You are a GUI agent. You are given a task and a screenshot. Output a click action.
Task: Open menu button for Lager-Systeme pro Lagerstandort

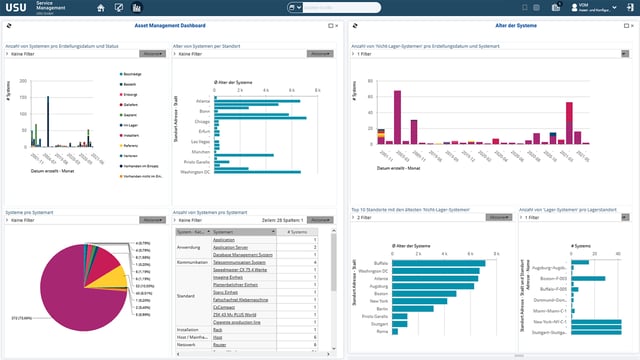[x=625, y=218]
